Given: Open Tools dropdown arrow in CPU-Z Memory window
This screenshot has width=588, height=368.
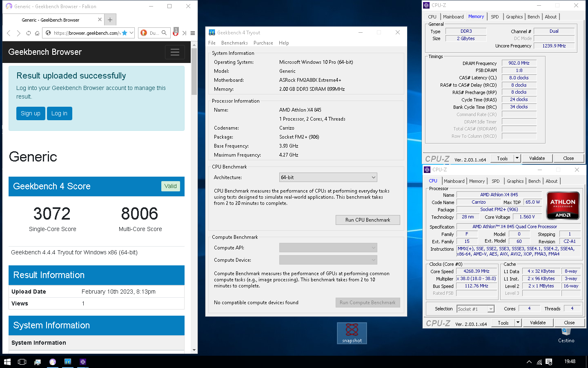Looking at the screenshot, I should coord(517,158).
